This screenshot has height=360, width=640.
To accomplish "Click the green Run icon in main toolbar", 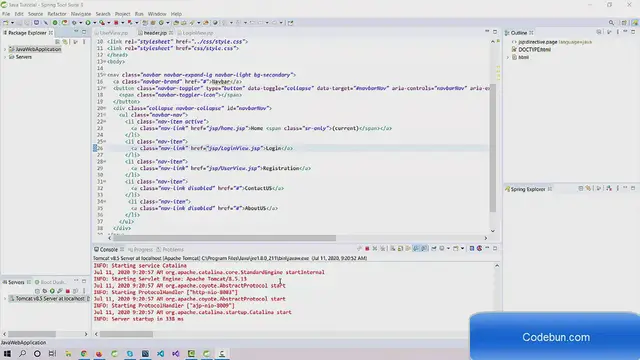I will [88, 23].
